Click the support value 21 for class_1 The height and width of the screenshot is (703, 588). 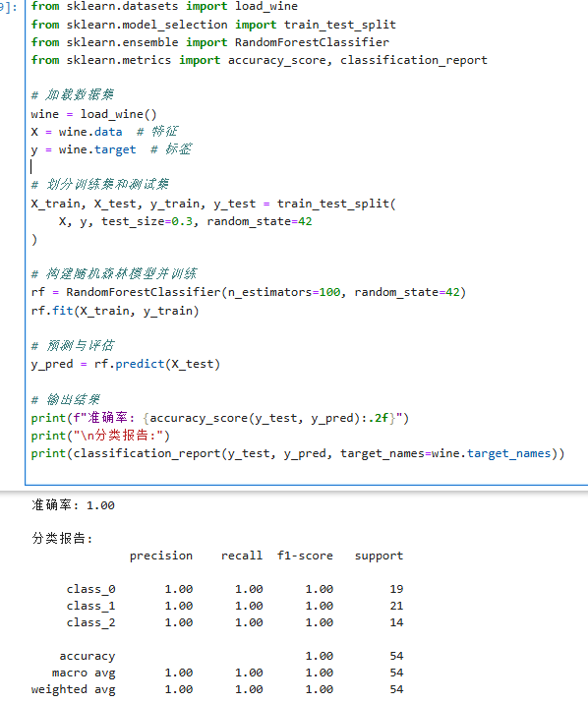pyautogui.click(x=396, y=607)
